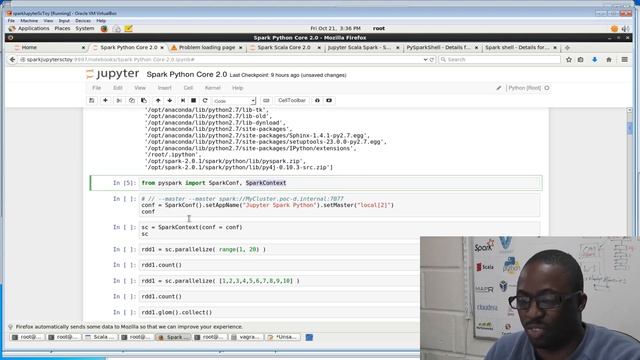Open GNOME Places menu
The image size is (640, 360).
click(62, 29)
